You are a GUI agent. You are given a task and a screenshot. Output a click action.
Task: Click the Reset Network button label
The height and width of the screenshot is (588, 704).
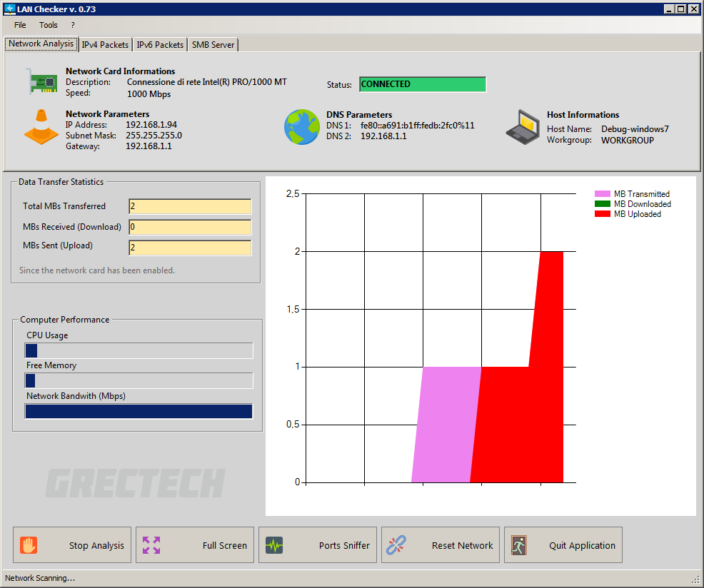463,545
